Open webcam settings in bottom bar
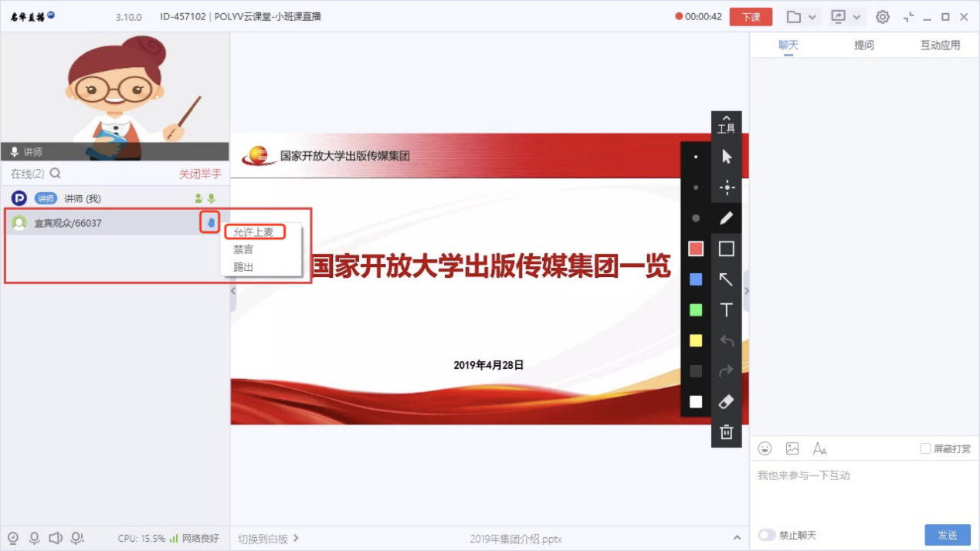This screenshot has height=551, width=980. click(x=12, y=538)
